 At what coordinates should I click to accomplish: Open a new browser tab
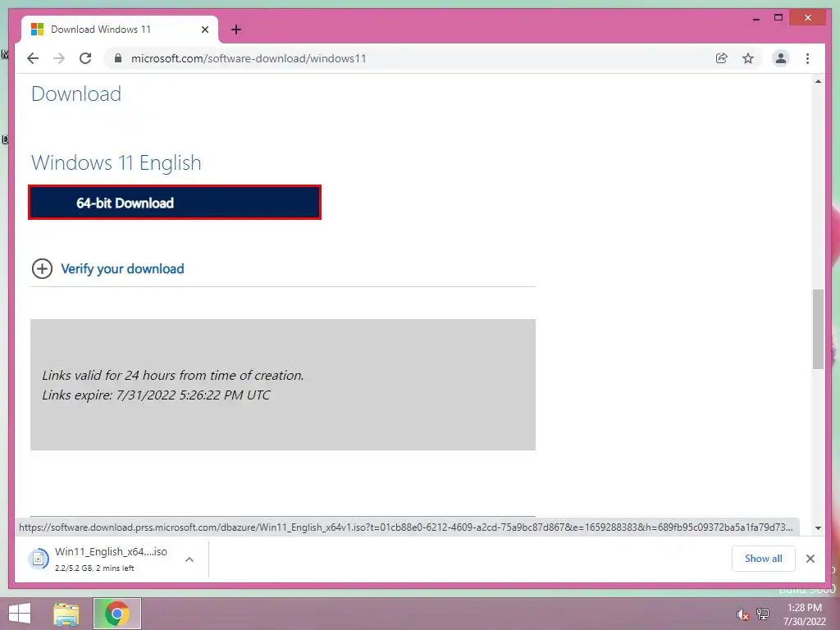(x=236, y=30)
